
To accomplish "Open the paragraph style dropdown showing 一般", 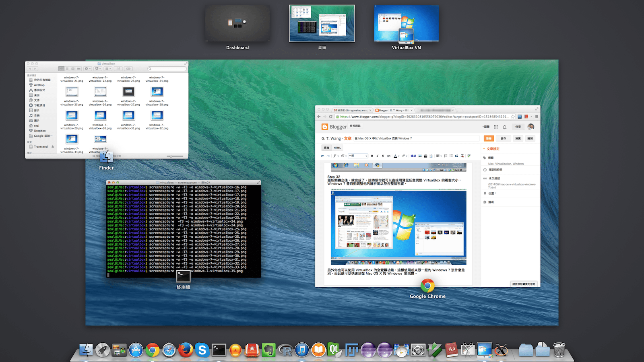I will [x=358, y=156].
